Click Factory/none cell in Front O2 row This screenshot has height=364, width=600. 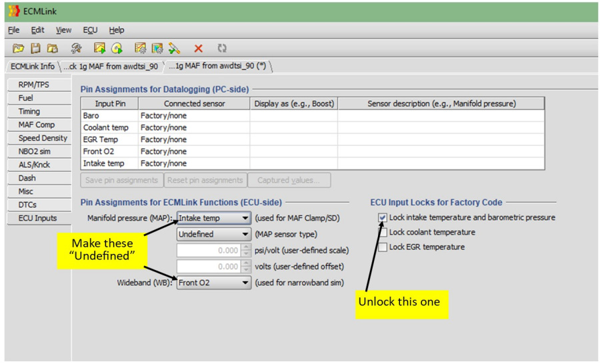[194, 151]
